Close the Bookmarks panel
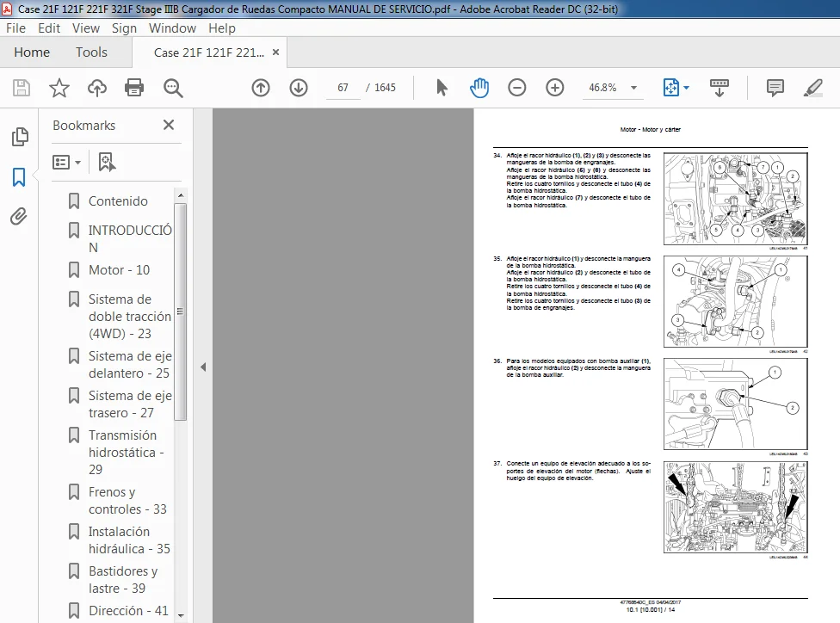This screenshot has height=623, width=840. [x=169, y=125]
